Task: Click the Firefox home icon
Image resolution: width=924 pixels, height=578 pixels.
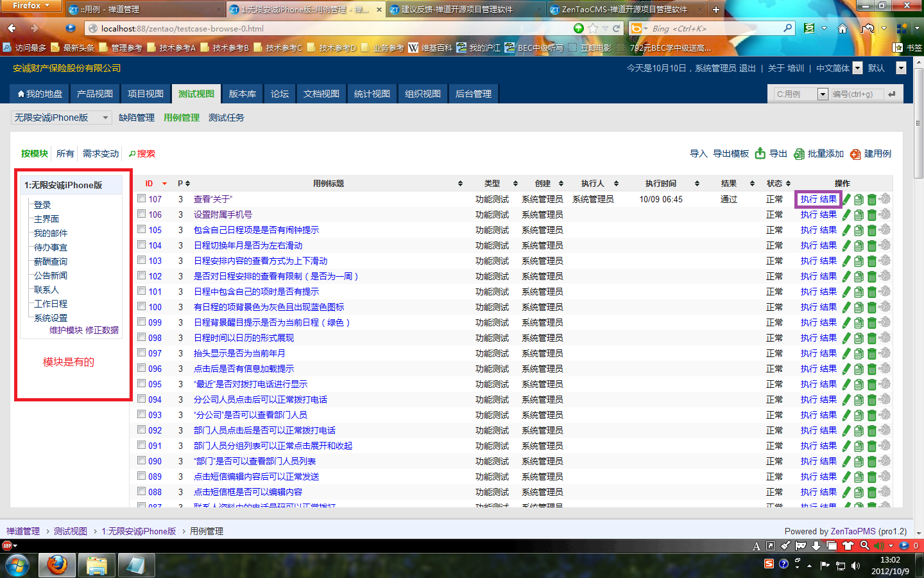Action: coord(843,28)
